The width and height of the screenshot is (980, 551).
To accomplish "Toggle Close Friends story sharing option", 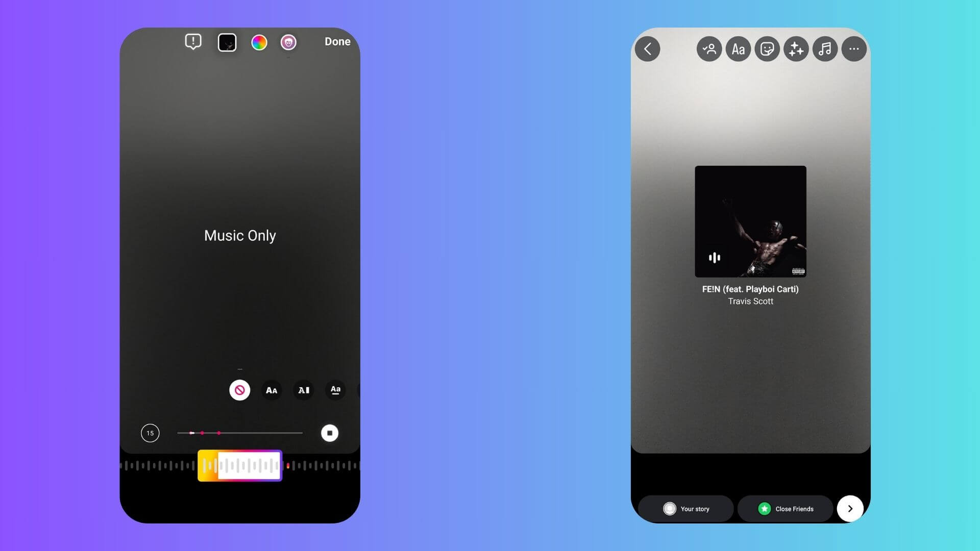I will 785,509.
